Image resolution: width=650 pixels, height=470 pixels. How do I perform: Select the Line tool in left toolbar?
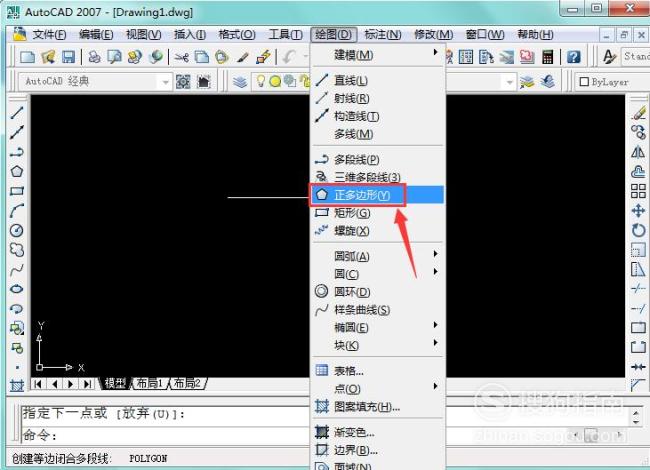coord(17,113)
